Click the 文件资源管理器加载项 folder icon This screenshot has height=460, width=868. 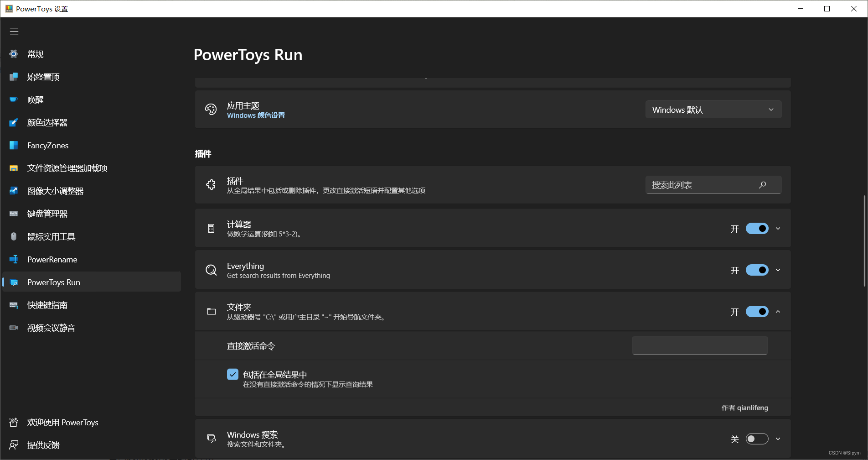[x=14, y=168]
